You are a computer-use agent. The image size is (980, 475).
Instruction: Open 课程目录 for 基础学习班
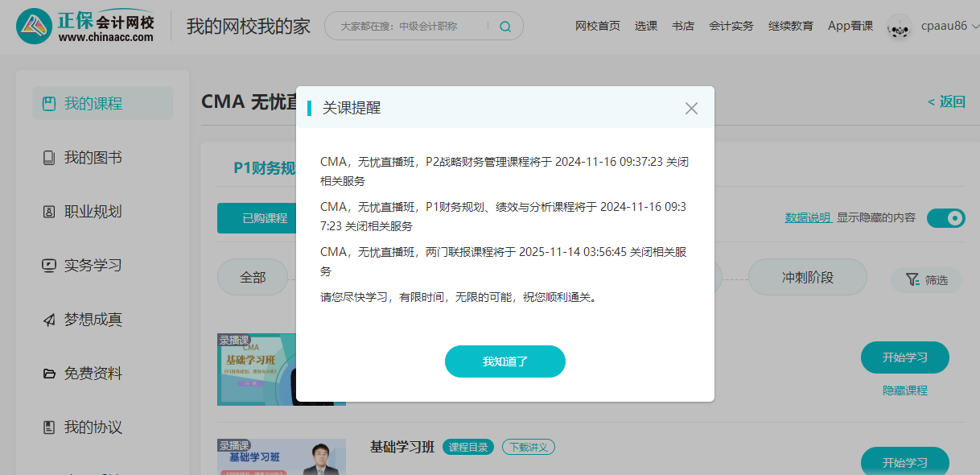click(x=468, y=447)
